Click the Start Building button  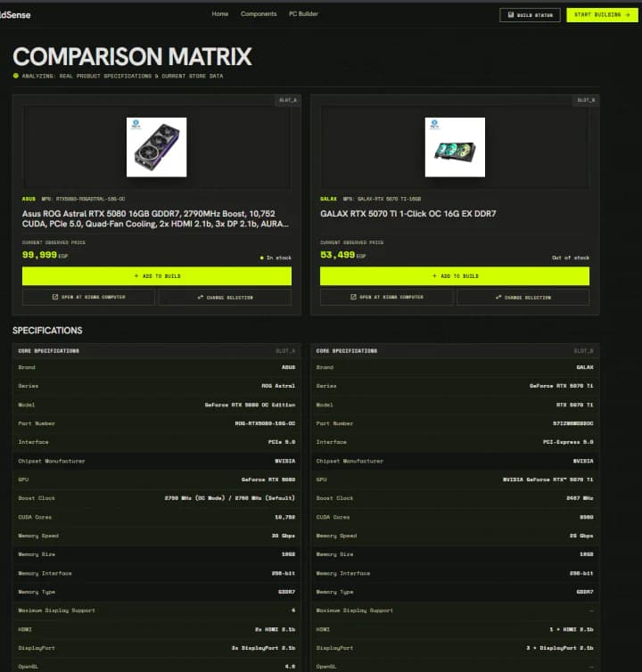(602, 15)
